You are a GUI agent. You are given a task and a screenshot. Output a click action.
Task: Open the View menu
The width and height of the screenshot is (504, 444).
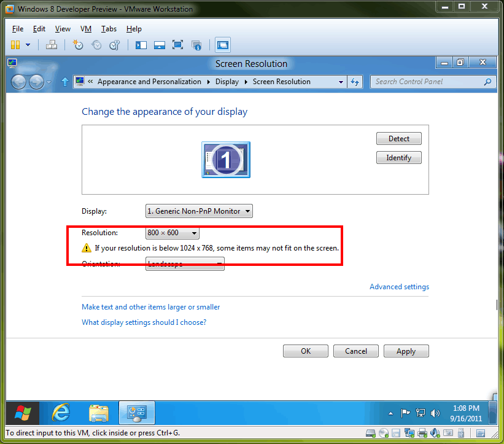point(63,29)
